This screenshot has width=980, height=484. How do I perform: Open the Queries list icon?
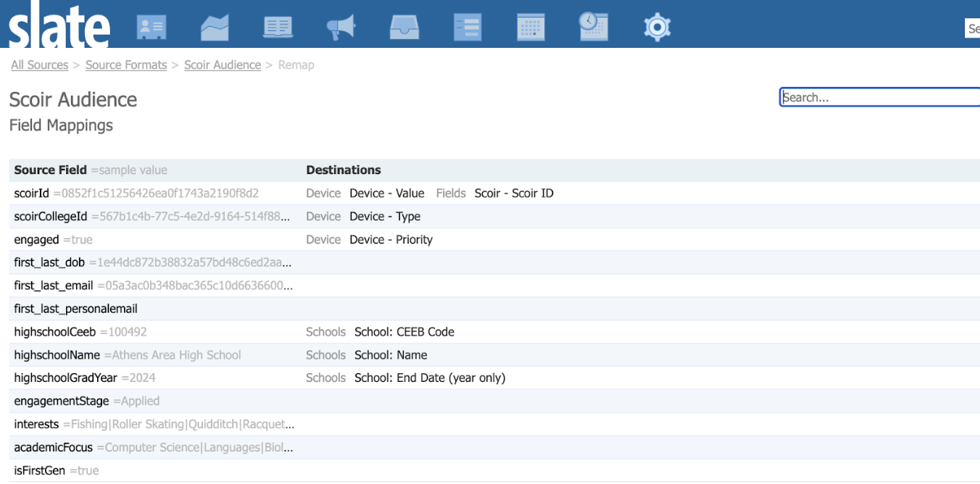[468, 28]
